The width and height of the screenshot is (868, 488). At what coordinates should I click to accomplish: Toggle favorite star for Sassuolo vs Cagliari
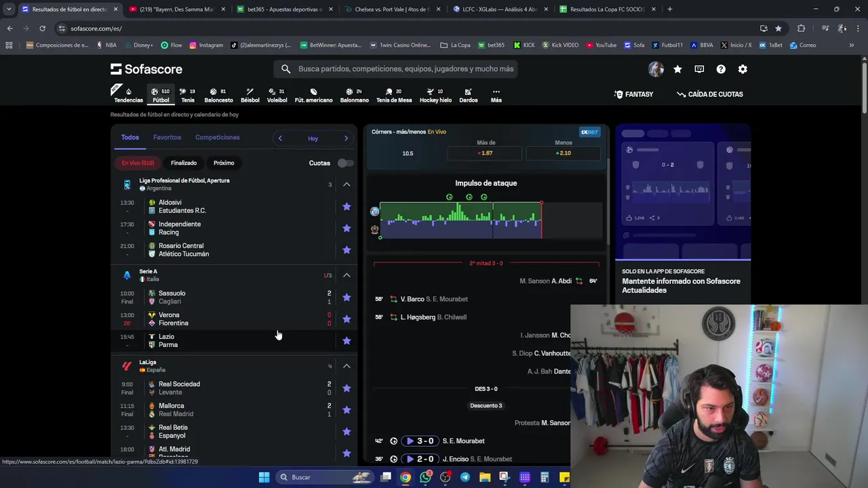347,298
